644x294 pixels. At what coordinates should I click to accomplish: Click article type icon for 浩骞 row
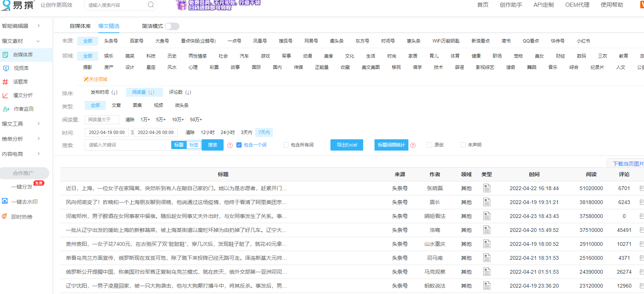487,230
